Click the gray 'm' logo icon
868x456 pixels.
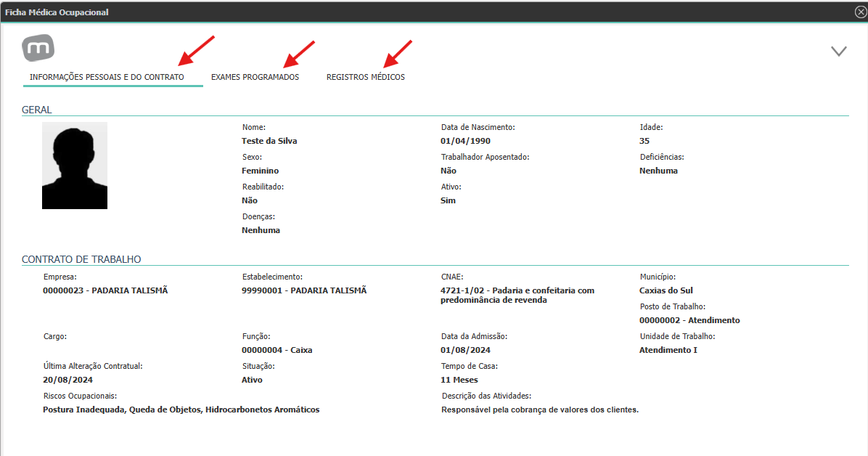click(38, 48)
